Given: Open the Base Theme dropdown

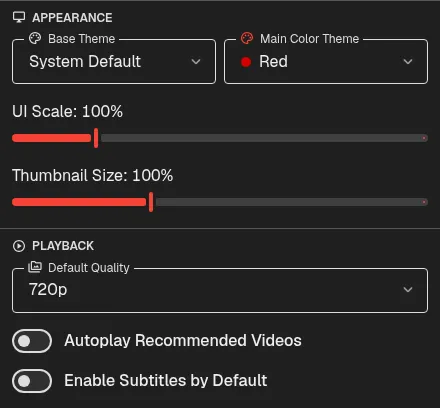Looking at the screenshot, I should [114, 62].
